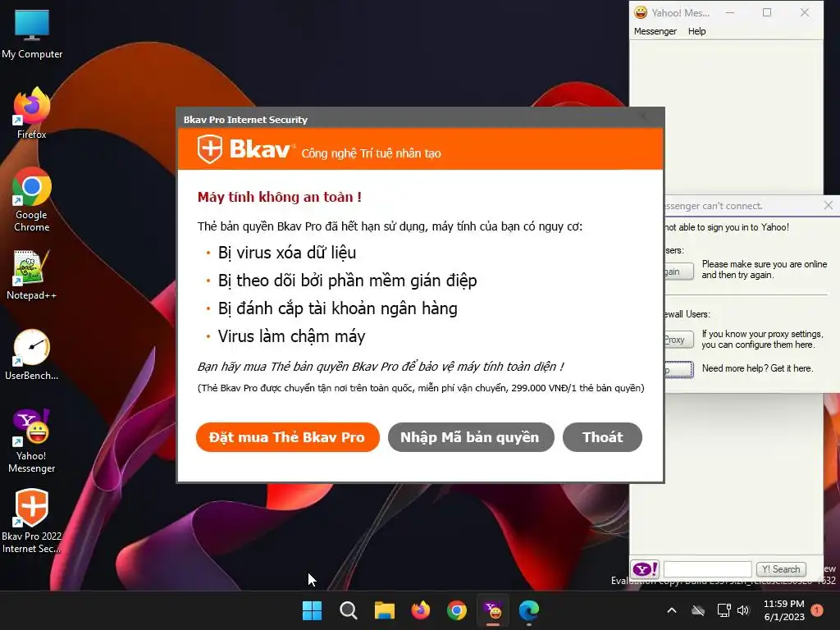
Task: Close the Messenger can't connect dialog
Action: point(829,205)
